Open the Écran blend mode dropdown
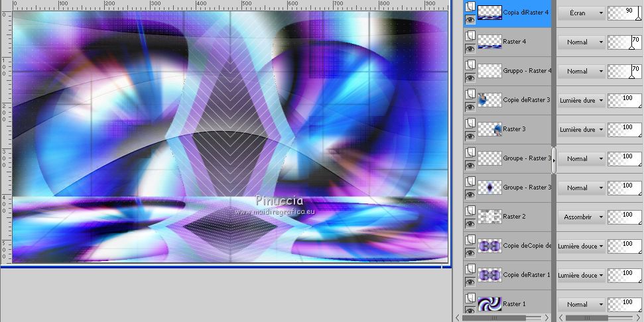The image size is (644, 322). point(581,13)
